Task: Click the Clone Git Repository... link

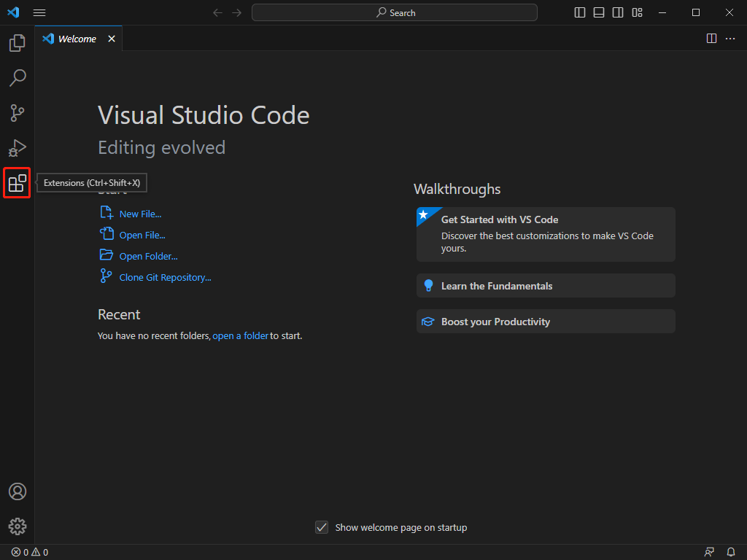Action: tap(165, 277)
